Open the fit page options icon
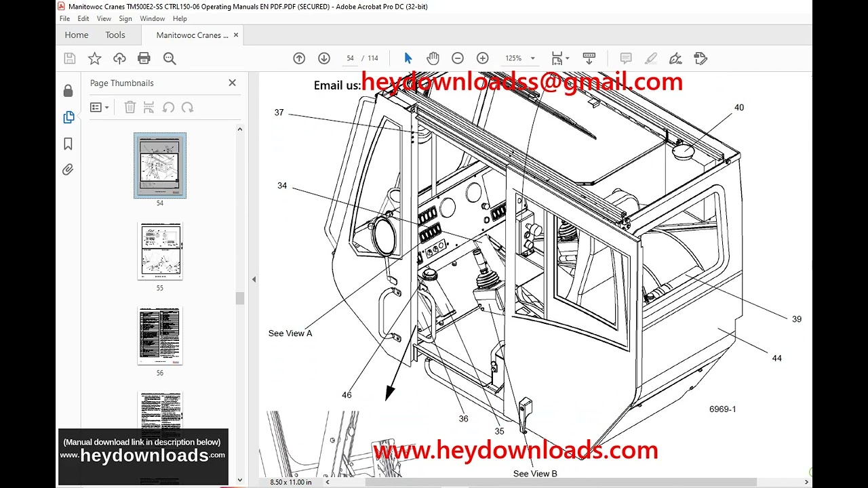The width and height of the screenshot is (868, 488). pyautogui.click(x=559, y=58)
